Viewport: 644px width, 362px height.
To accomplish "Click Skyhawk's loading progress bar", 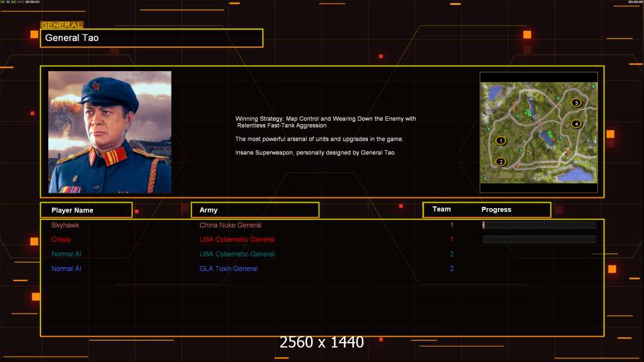I will pos(539,224).
